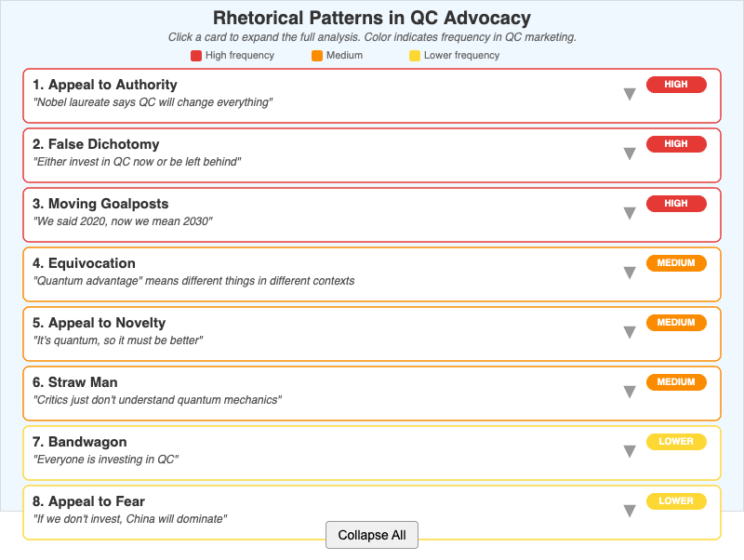Expand the Equivocation card
The height and width of the screenshot is (560, 744).
point(630,272)
